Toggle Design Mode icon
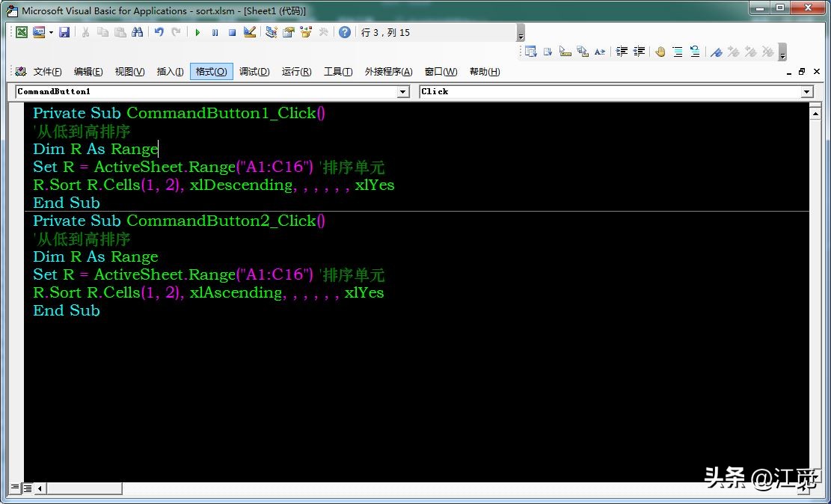831x504 pixels. [x=250, y=32]
